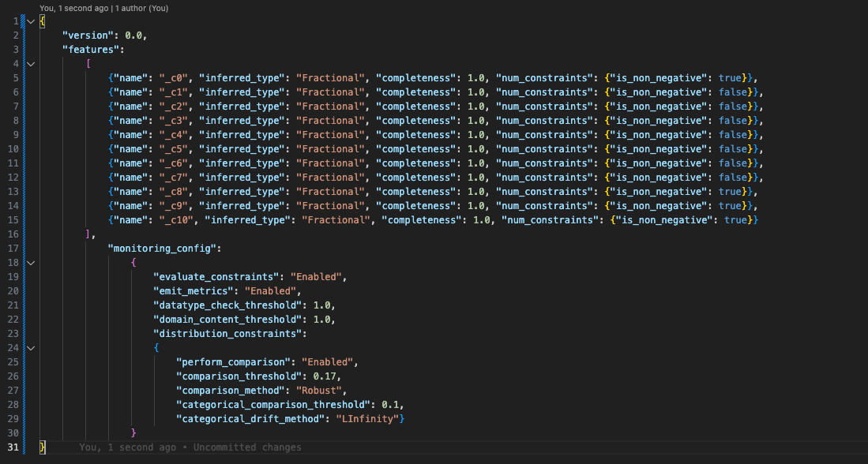Click the "Enabled" value of emit_metrics
The height and width of the screenshot is (464, 868).
coord(271,291)
